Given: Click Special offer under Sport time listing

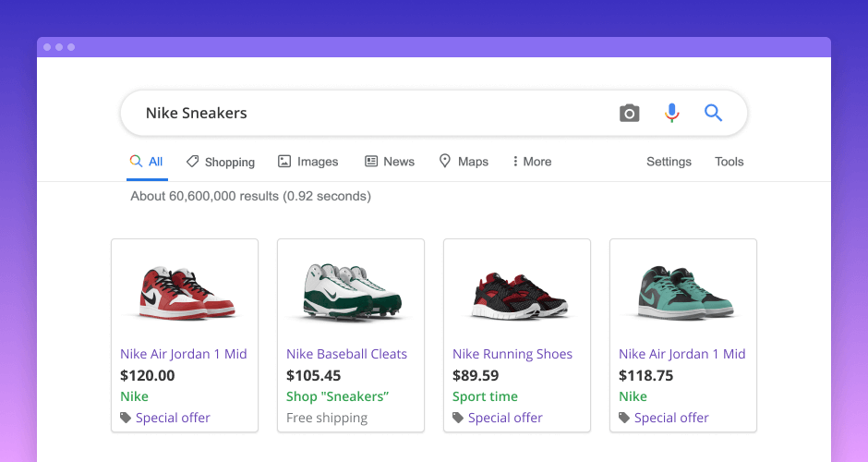Looking at the screenshot, I should coord(505,418).
